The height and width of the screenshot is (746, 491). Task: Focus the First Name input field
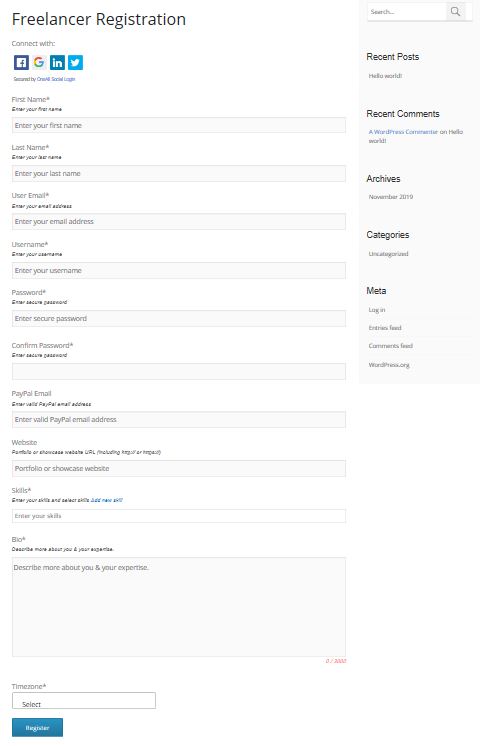click(178, 126)
